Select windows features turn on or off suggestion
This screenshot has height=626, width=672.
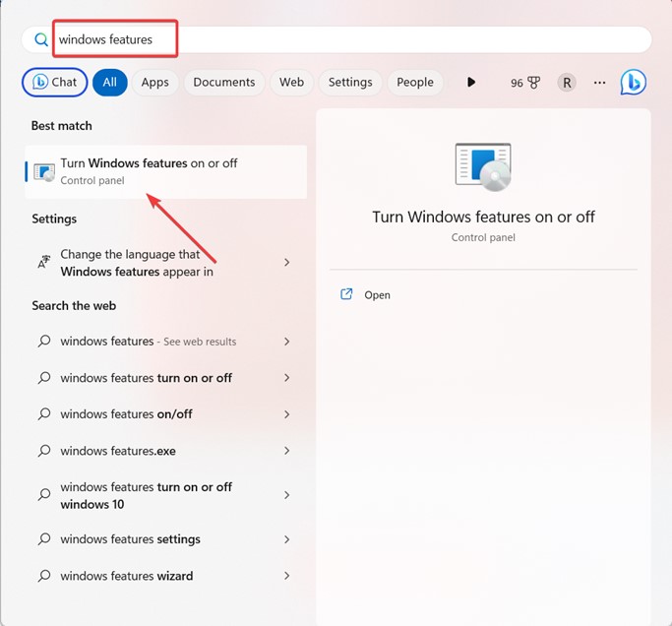point(166,378)
